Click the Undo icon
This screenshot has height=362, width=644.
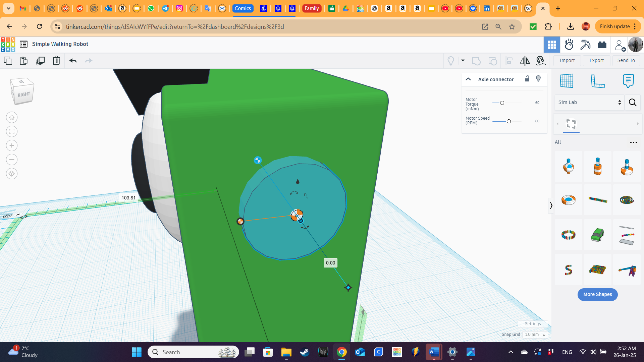pyautogui.click(x=73, y=61)
